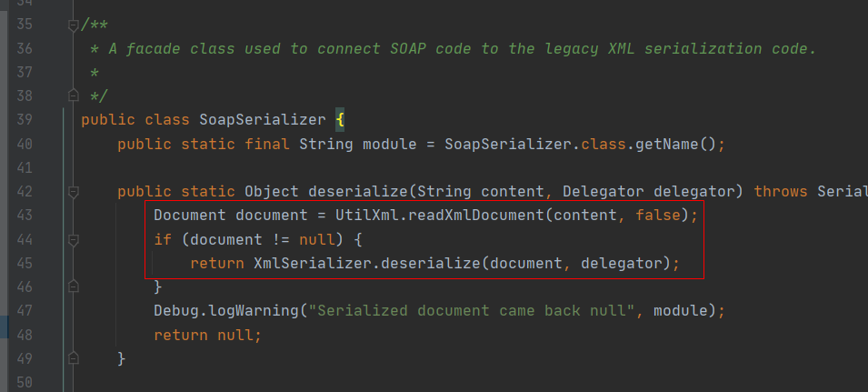Click the getName() method call on line 40
This screenshot has height=392, width=868.
[x=667, y=144]
